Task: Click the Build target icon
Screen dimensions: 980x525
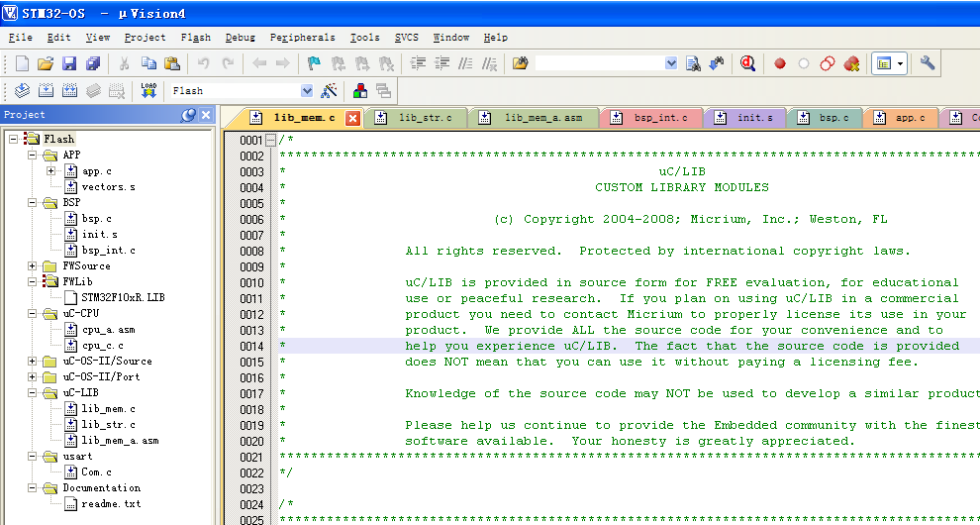Action: [46, 90]
